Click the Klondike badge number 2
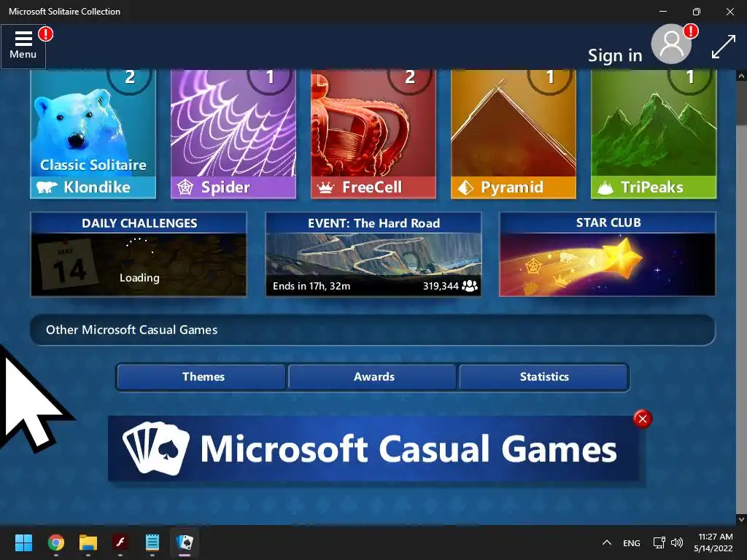This screenshot has width=747, height=560. click(x=130, y=77)
